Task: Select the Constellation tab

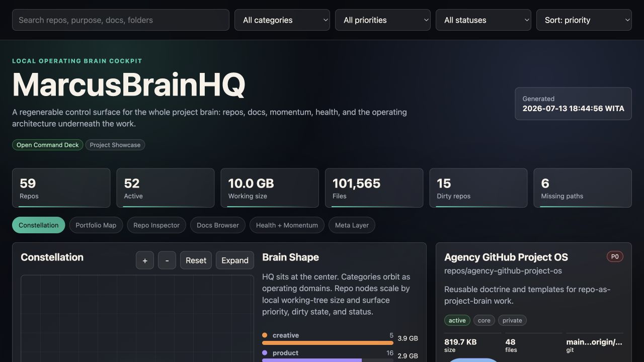Action: coord(39,225)
